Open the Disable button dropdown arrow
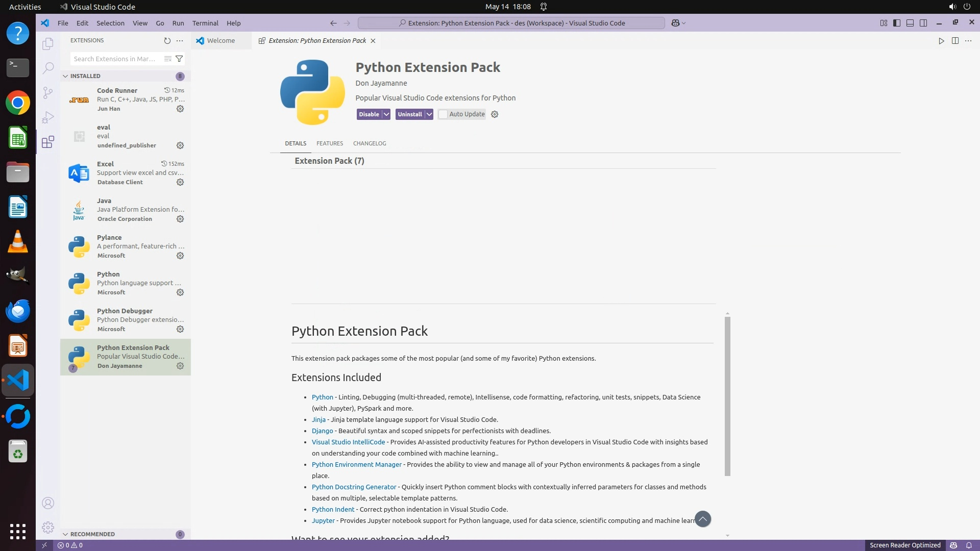Screen dimensions: 980x551 386,114
